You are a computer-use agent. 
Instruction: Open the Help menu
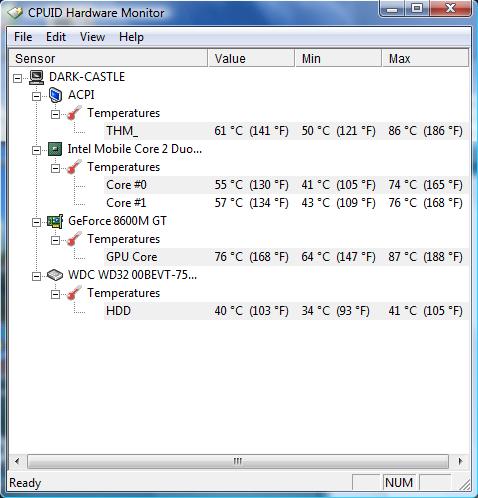131,37
